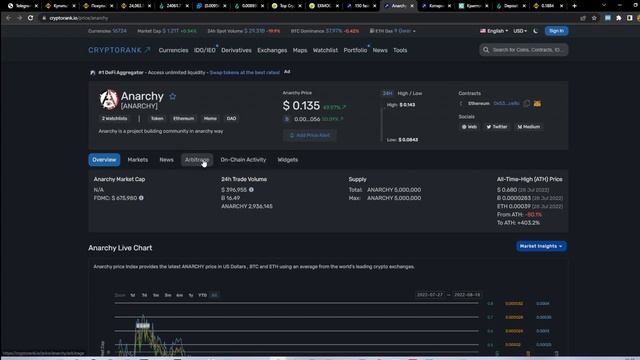This screenshot has width=640, height=360.
Task: Set the chart zoom to All
Action: (214, 295)
